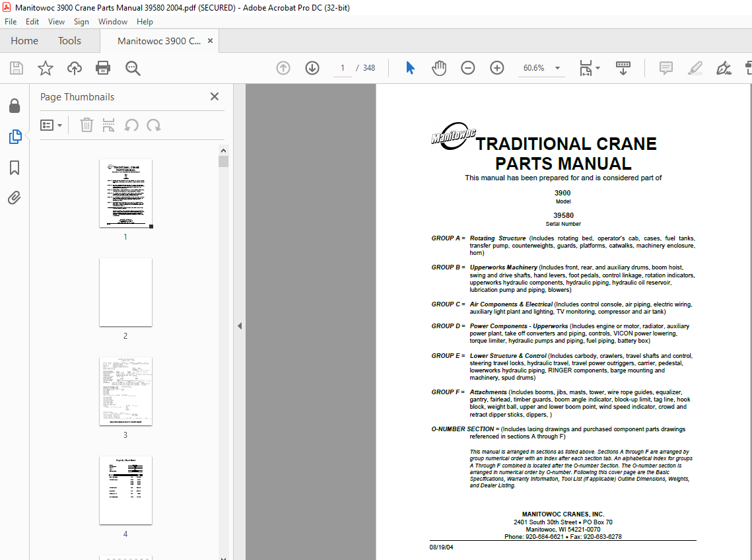Image resolution: width=752 pixels, height=560 pixels.
Task: Switch to the Tools tab
Action: (69, 41)
